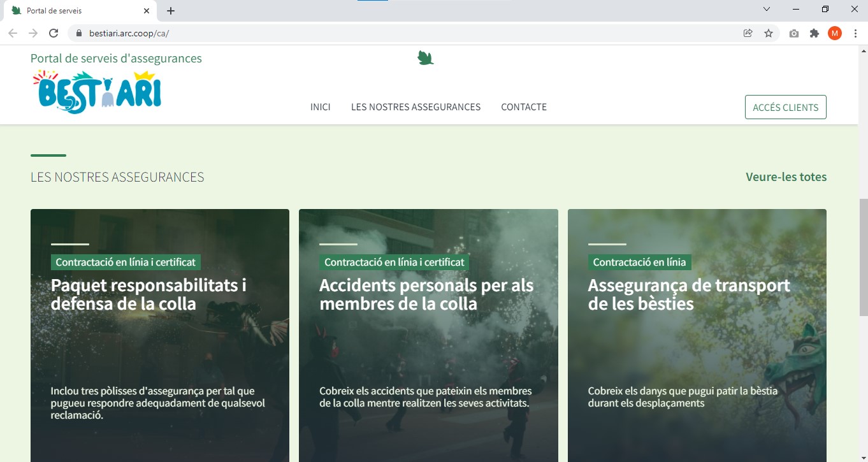Open Accidents personals per als membres card
Image resolution: width=868 pixels, height=462 pixels.
pyautogui.click(x=426, y=294)
